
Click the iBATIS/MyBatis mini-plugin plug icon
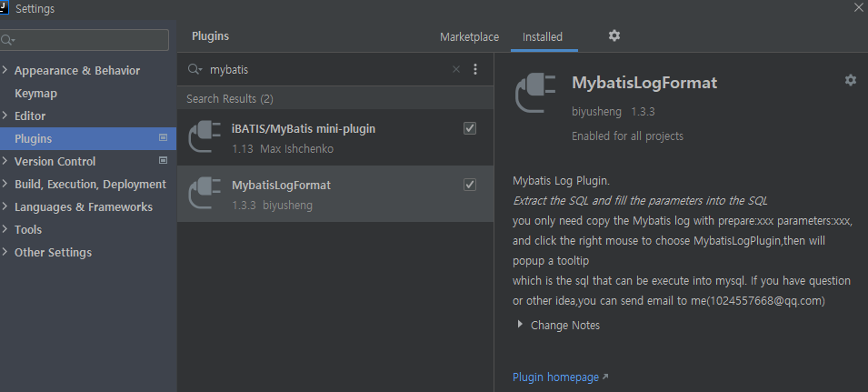pos(205,136)
